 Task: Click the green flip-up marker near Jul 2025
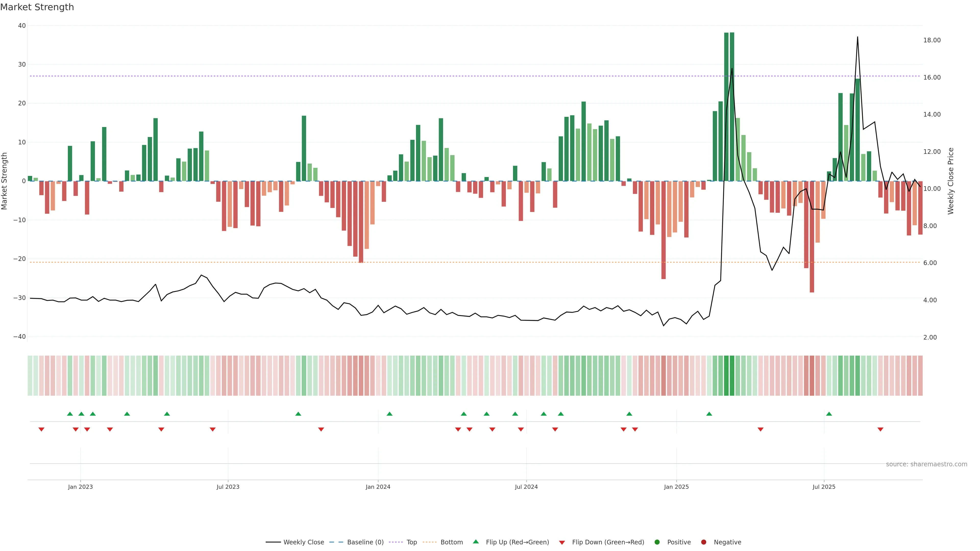pos(829,414)
